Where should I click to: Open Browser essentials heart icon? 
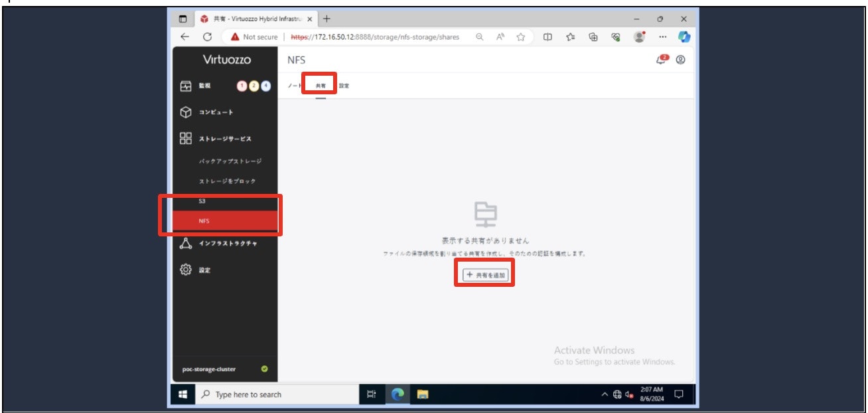(616, 37)
